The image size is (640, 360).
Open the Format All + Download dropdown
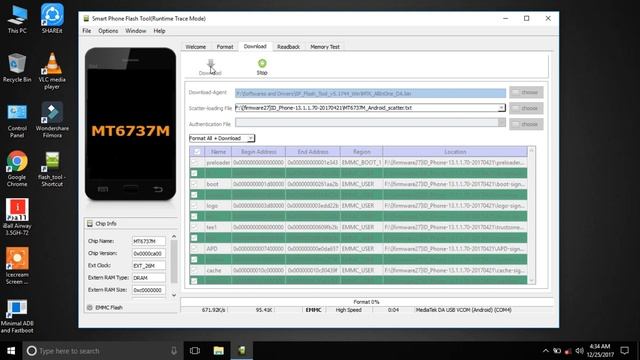[x=222, y=138]
